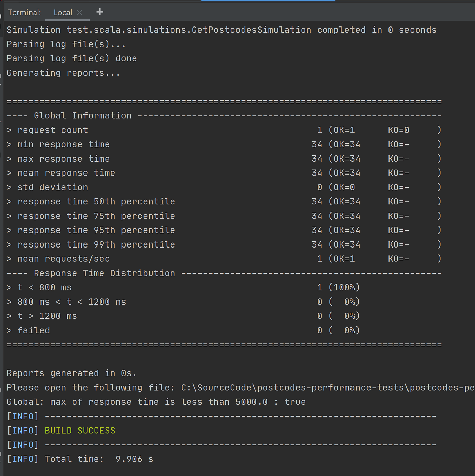Click the max response time assertion line
This screenshot has width=475, height=476.
point(156,402)
